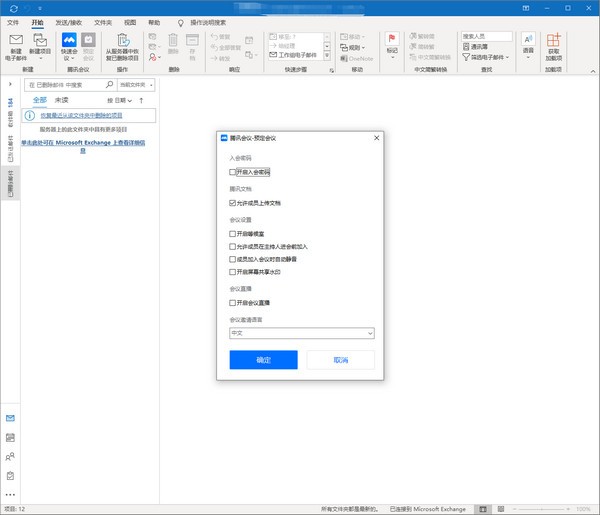The height and width of the screenshot is (515, 600).
Task: Click the 取消 button in the dialog
Action: point(340,359)
